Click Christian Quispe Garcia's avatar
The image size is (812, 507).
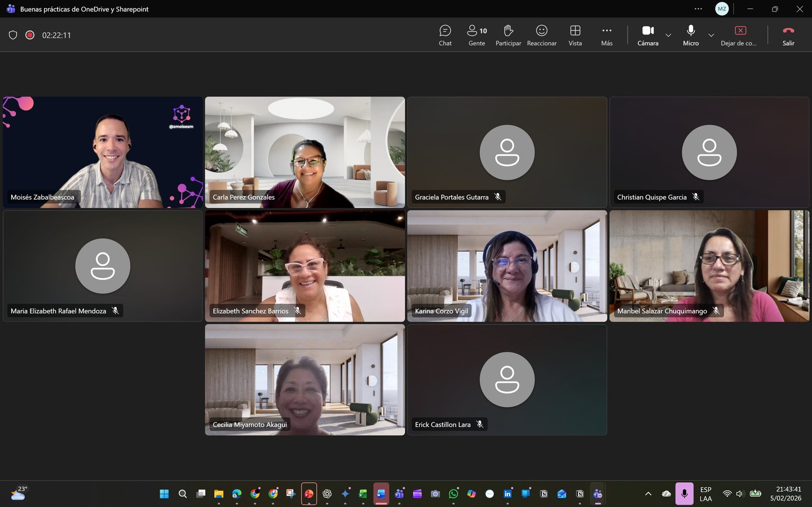pyautogui.click(x=709, y=152)
